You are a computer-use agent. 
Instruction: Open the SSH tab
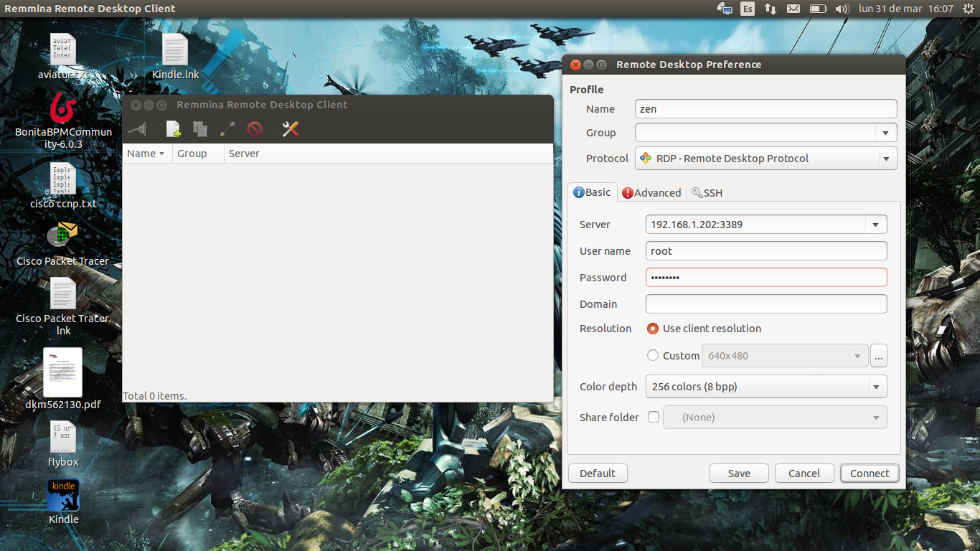tap(707, 192)
